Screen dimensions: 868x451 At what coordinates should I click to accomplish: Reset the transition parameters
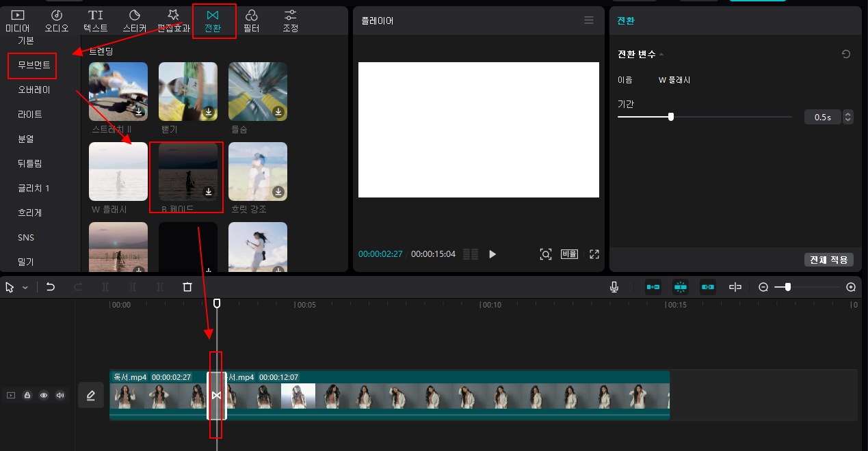tap(846, 54)
